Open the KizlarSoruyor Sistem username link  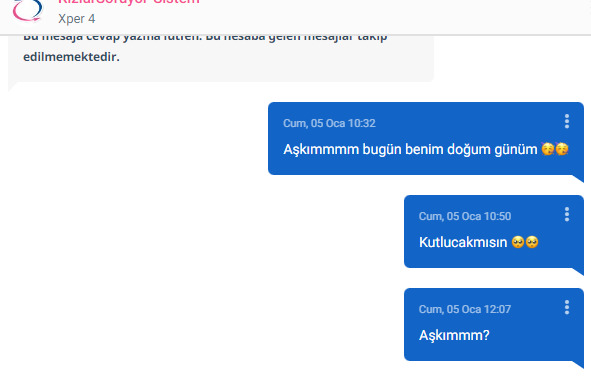(x=129, y=2)
